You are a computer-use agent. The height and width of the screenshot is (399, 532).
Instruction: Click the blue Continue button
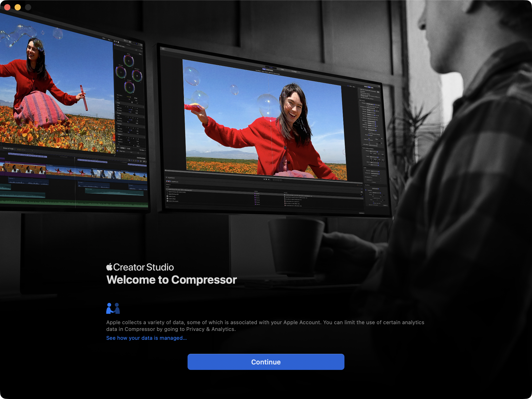pos(266,362)
